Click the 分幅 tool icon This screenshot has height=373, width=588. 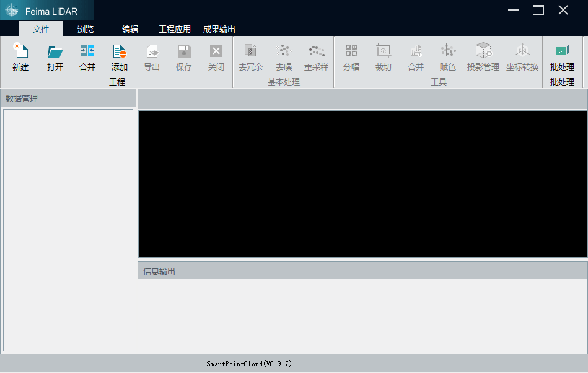[x=351, y=51]
